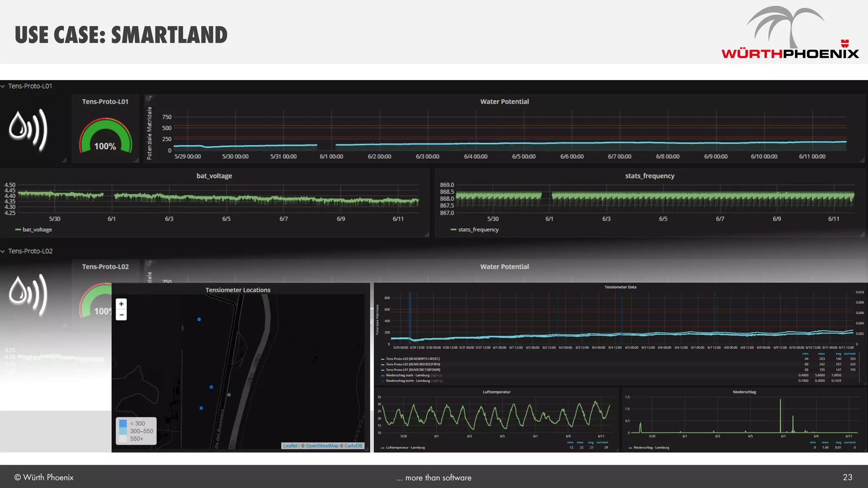This screenshot has height=488, width=868.
Task: Click the bottommost blue tensiometer map marker
Action: 201,408
